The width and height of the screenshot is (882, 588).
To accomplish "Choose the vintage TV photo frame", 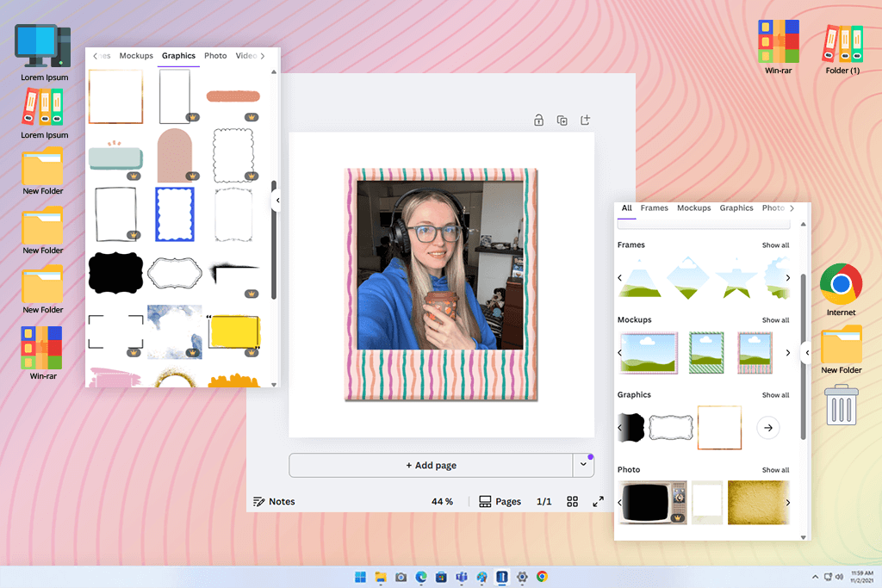I will click(x=653, y=503).
